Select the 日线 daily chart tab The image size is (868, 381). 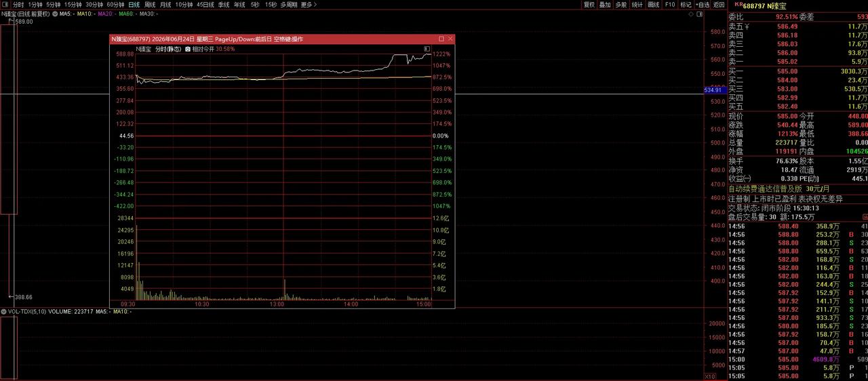[x=134, y=4]
